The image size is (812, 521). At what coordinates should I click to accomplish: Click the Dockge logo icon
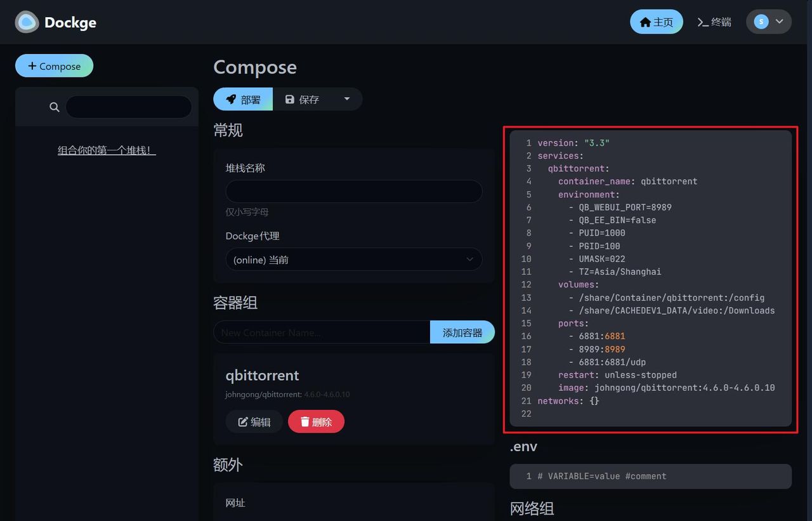click(27, 22)
